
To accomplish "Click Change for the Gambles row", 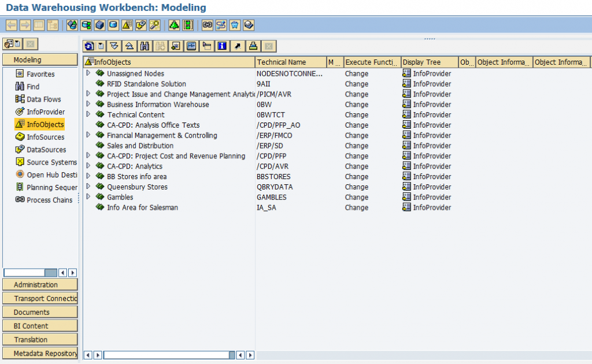I will 356,197.
